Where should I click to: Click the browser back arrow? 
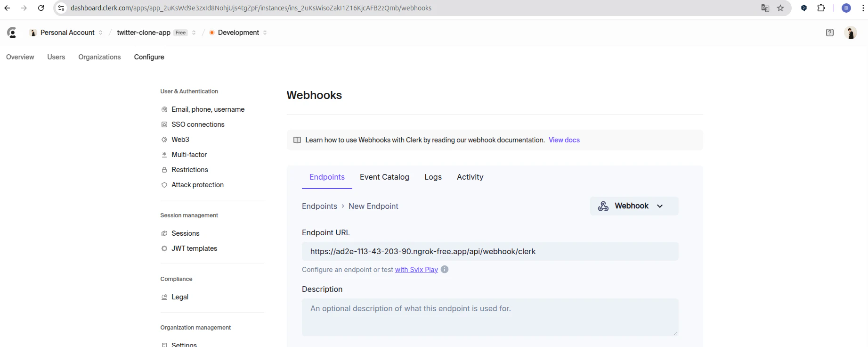pos(7,8)
